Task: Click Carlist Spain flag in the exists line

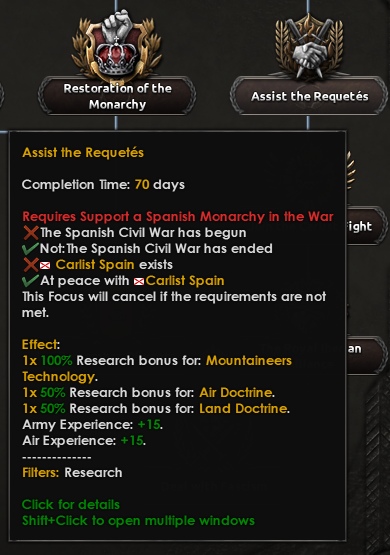Action: click(x=45, y=265)
